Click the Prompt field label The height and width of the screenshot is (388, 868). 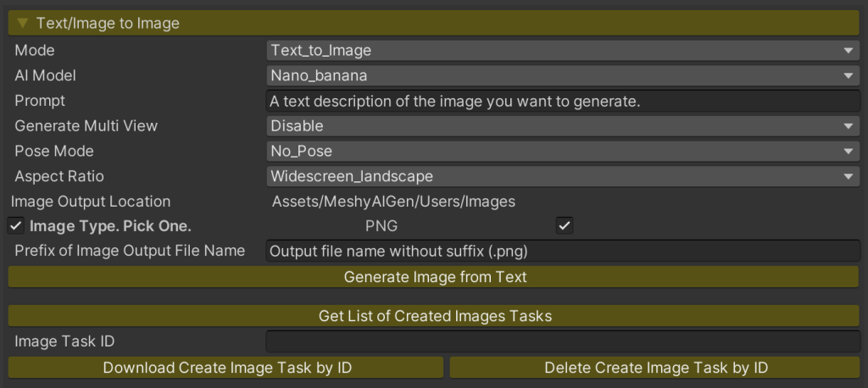40,101
